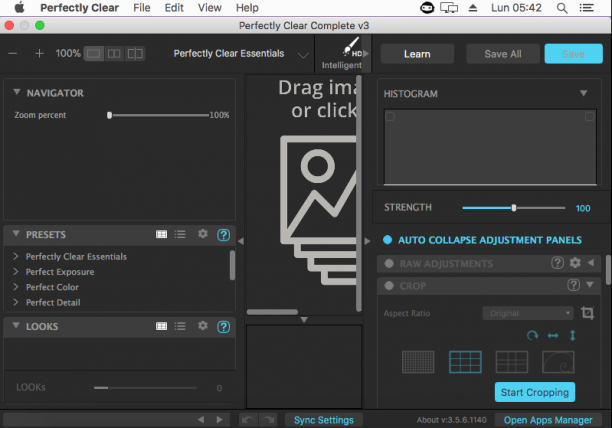Switch Looks to thumbnail grid view

click(161, 326)
